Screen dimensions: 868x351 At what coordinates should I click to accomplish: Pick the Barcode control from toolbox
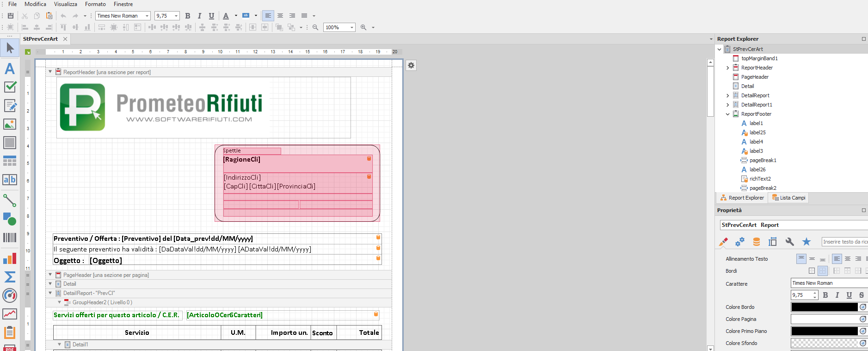pos(10,238)
